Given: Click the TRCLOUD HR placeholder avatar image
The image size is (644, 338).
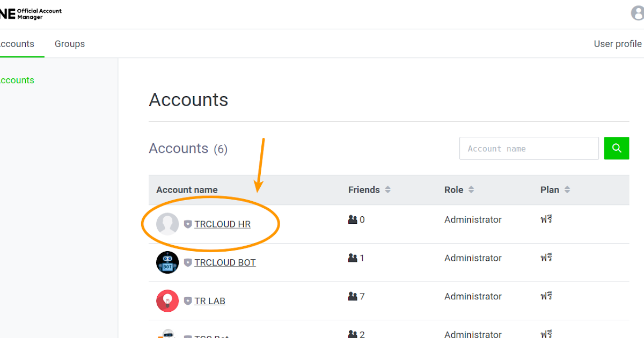Looking at the screenshot, I should tap(167, 224).
